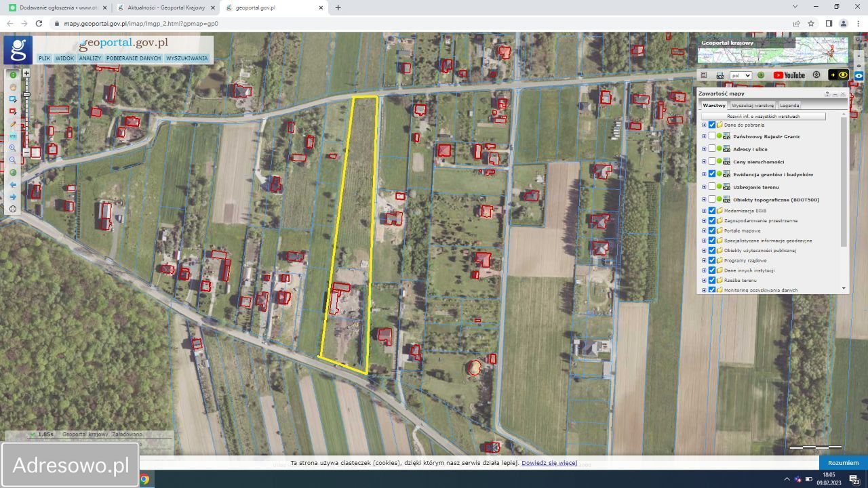Open the PLIK menu
This screenshot has height=488, width=868.
(x=45, y=58)
